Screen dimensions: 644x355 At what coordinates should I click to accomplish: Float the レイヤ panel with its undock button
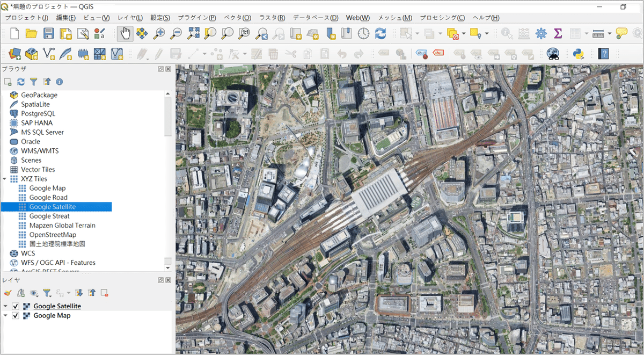click(161, 280)
